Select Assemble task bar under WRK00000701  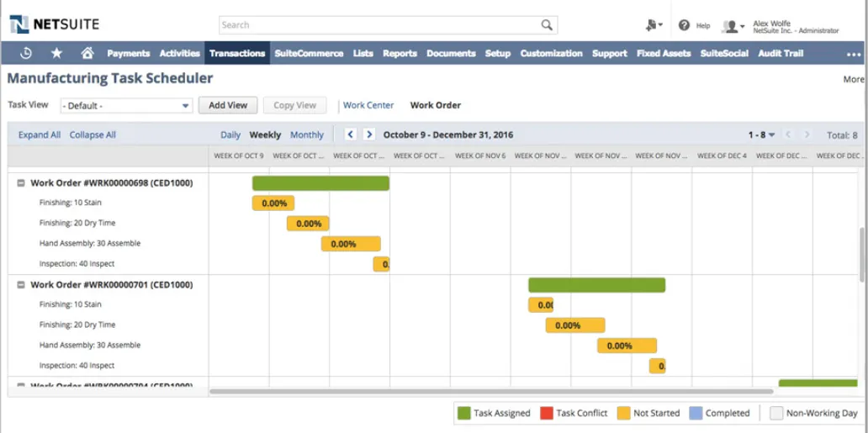point(627,346)
